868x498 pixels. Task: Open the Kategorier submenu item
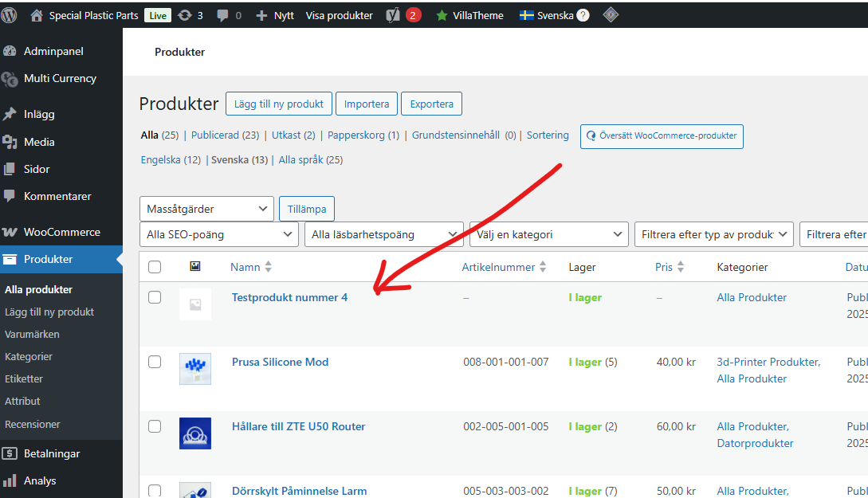[x=29, y=357]
